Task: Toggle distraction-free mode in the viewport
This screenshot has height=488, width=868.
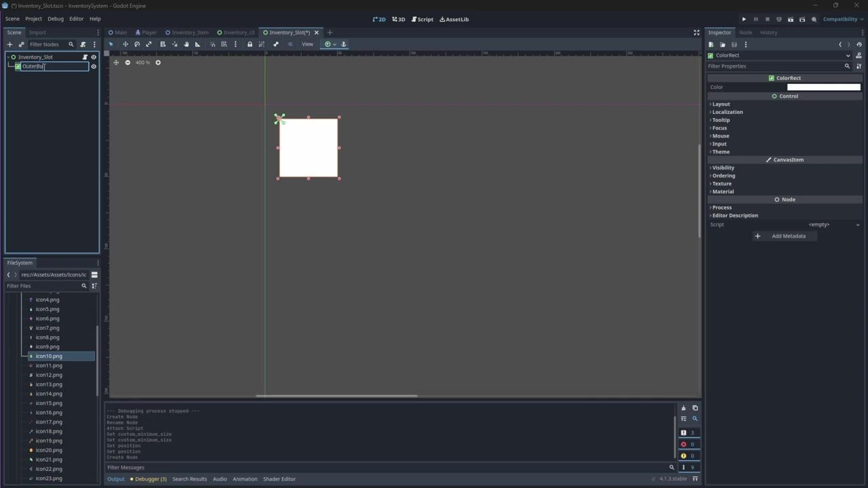Action: [x=696, y=33]
